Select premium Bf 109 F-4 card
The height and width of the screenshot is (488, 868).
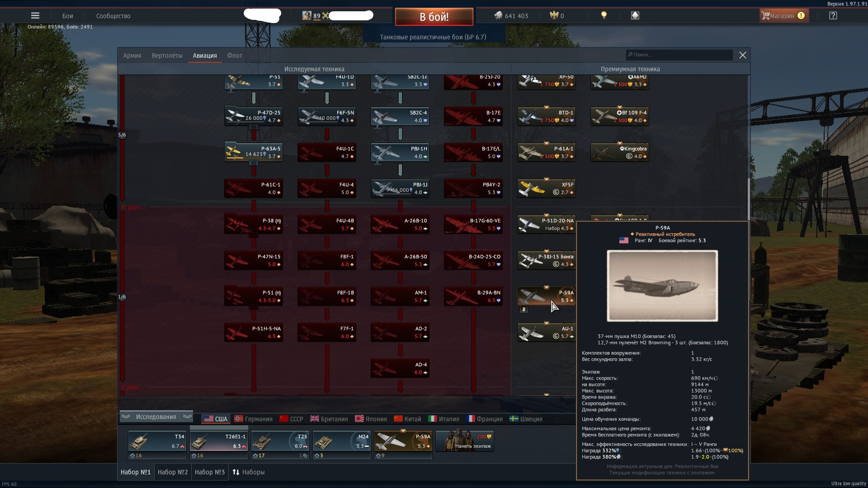620,116
